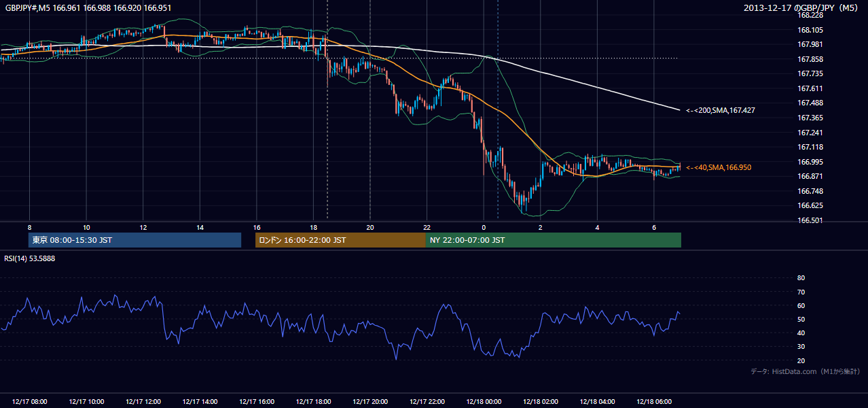This screenshot has width=868, height=408.
Task: Click hour label 0 under price chart
Action: (484, 227)
